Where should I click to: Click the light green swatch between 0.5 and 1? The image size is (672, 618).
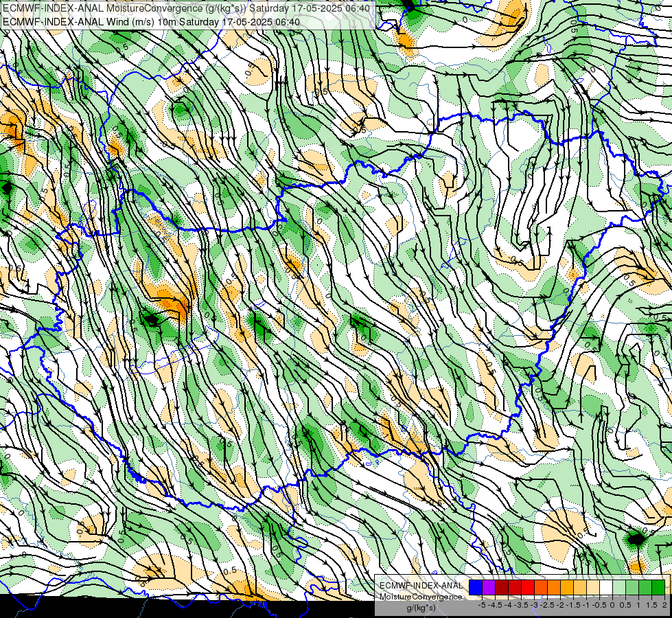pyautogui.click(x=632, y=588)
